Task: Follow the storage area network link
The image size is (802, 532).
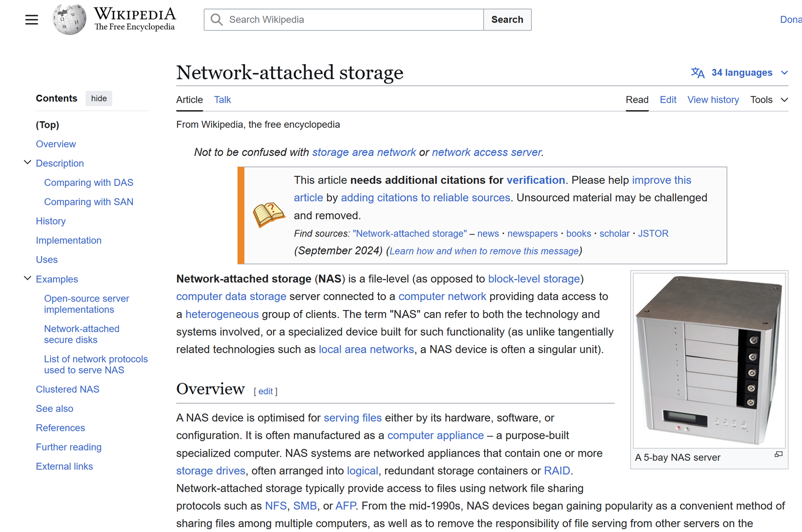Action: coord(364,152)
